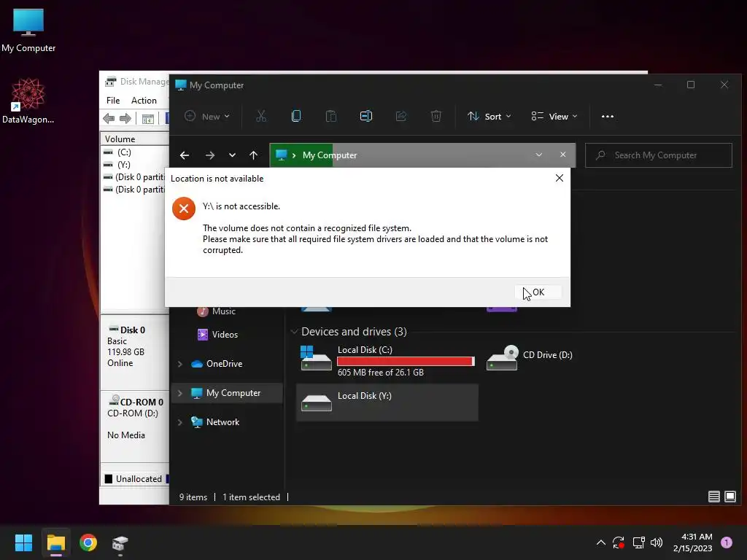Image resolution: width=747 pixels, height=560 pixels.
Task: Go up one folder level
Action: 253,155
